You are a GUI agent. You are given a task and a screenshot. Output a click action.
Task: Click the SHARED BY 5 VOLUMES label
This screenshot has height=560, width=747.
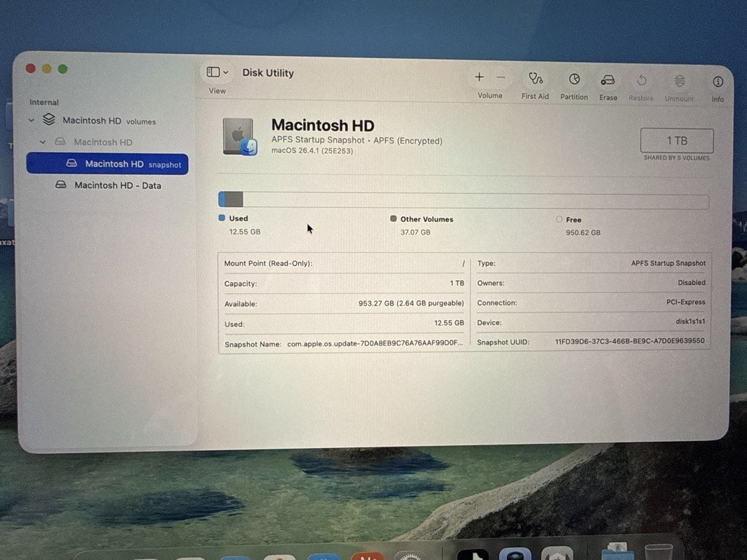tap(676, 158)
